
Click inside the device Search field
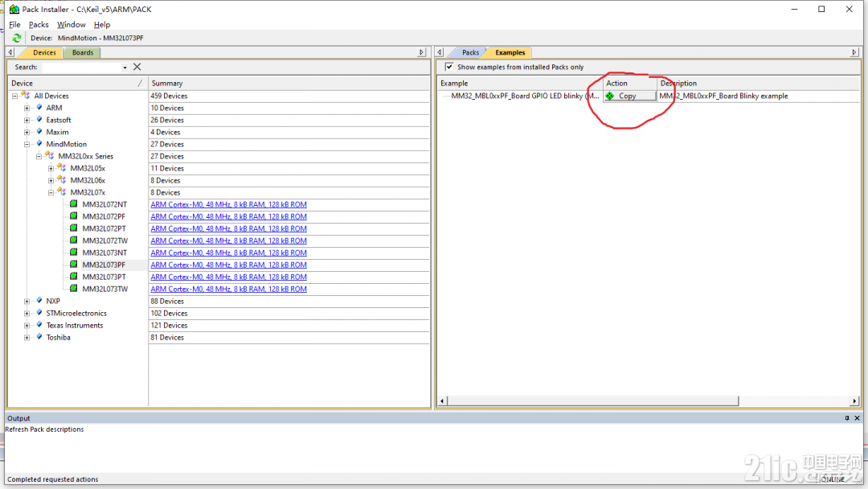[81, 67]
